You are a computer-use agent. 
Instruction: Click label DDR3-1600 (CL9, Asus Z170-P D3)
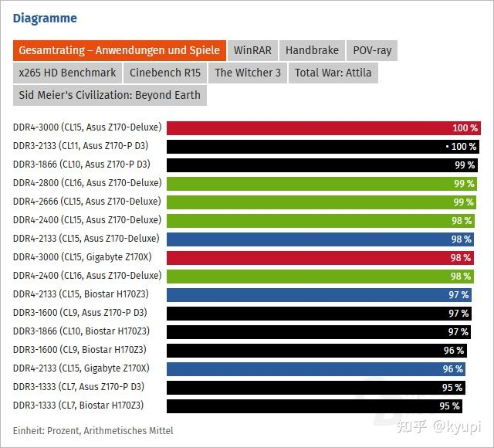[x=80, y=313]
